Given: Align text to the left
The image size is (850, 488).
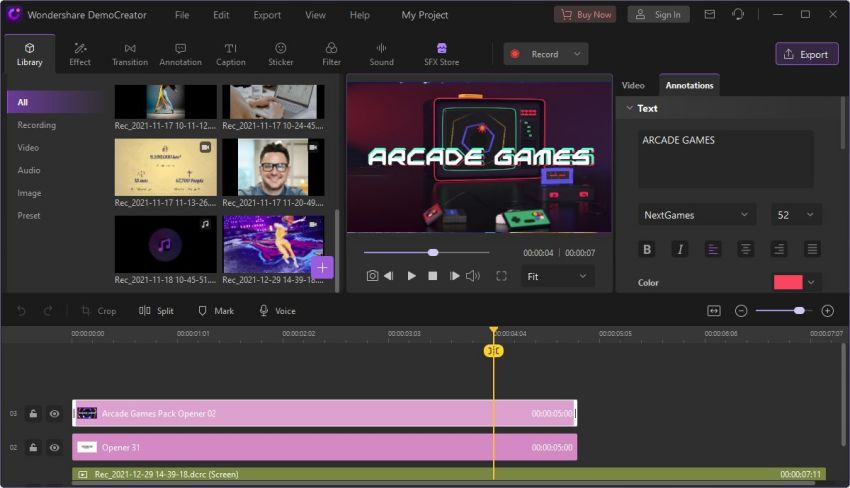Looking at the screenshot, I should click(x=713, y=249).
